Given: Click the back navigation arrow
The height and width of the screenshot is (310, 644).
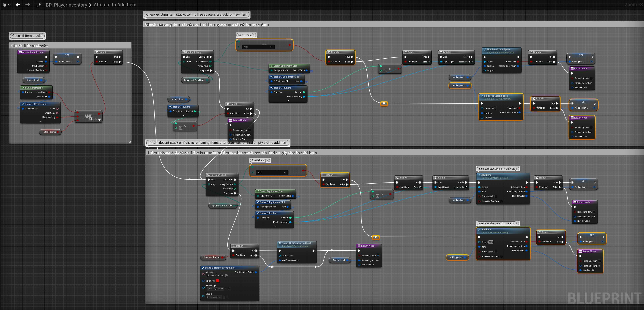Looking at the screenshot, I should (x=18, y=5).
